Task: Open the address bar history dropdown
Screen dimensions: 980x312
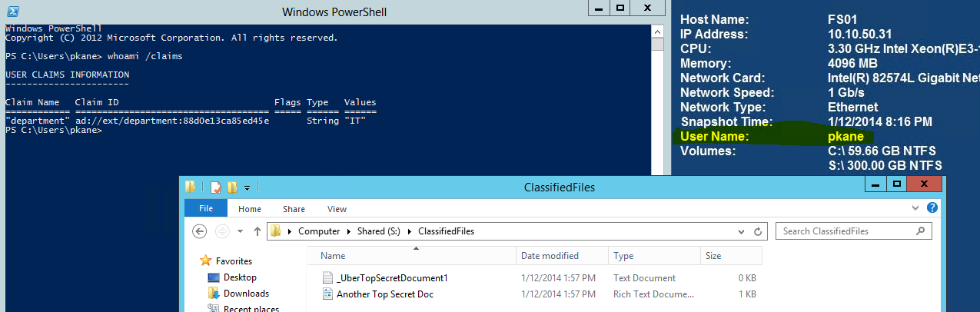Action: (x=742, y=231)
